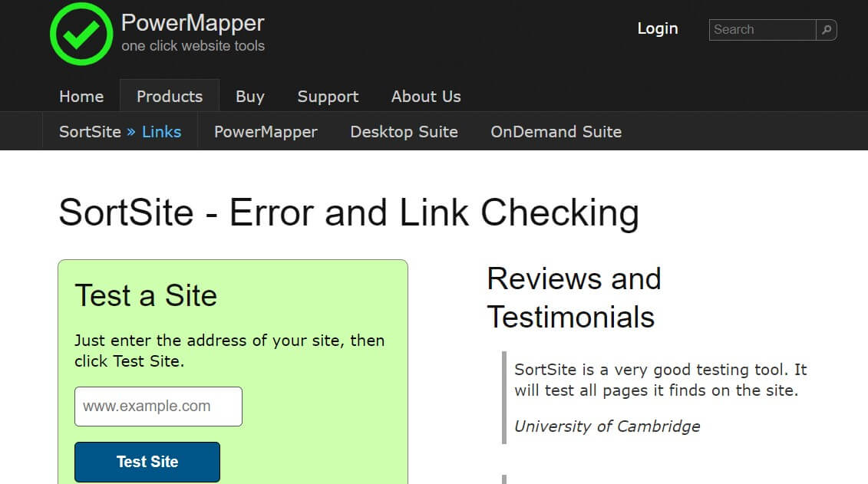
Task: Switch to the OnDemand Suite tab
Action: [556, 132]
